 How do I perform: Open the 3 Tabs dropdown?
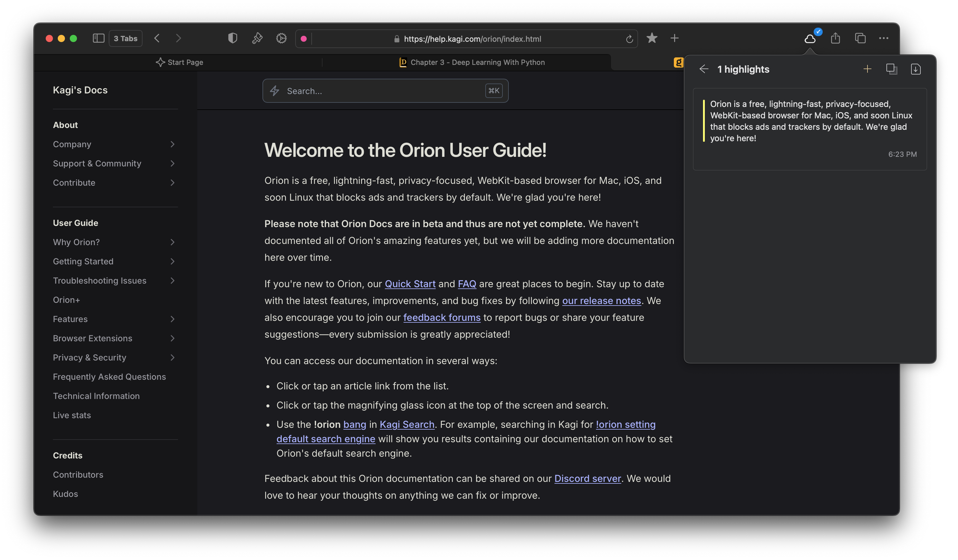pos(125,39)
